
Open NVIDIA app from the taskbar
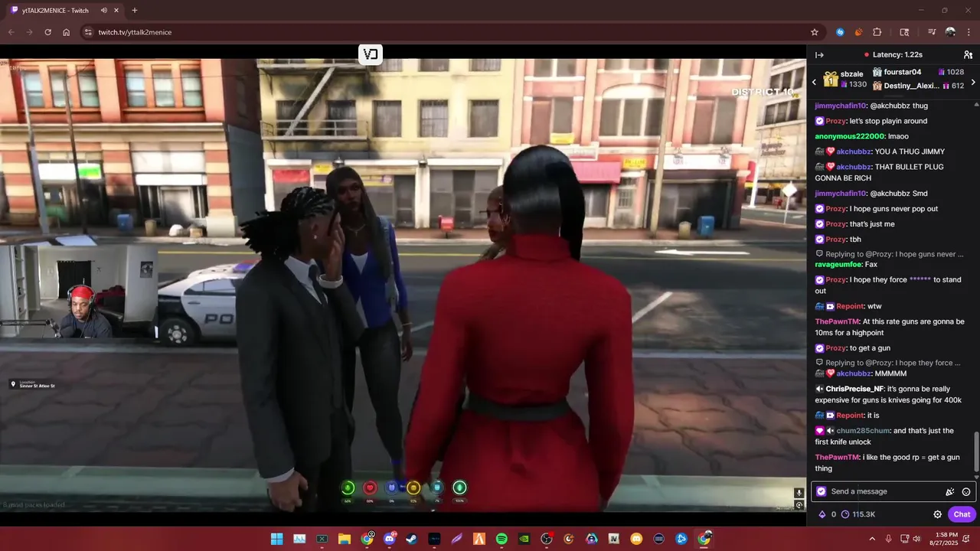click(524, 539)
